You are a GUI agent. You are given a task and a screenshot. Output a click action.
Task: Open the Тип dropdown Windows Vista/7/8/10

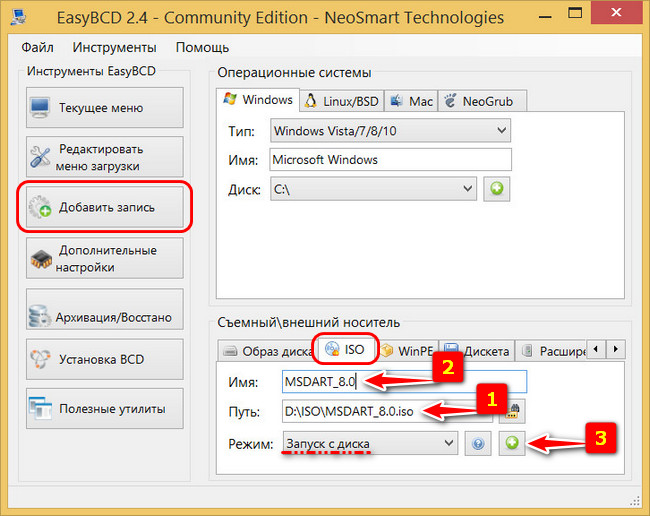click(x=390, y=131)
